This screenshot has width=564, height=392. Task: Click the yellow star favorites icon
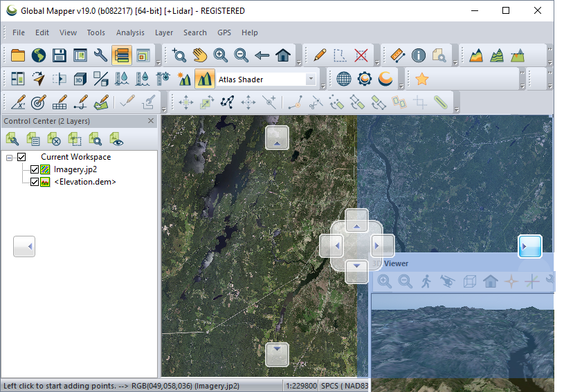coord(421,79)
